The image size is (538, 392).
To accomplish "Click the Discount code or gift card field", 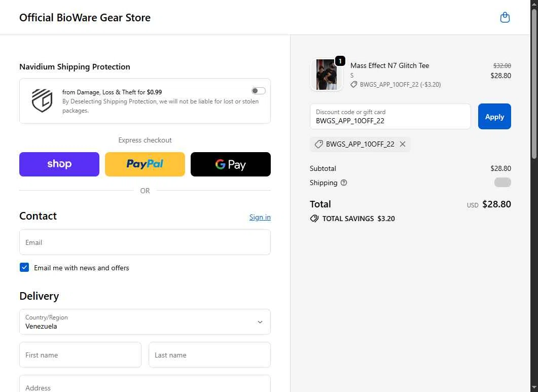I will tap(390, 116).
